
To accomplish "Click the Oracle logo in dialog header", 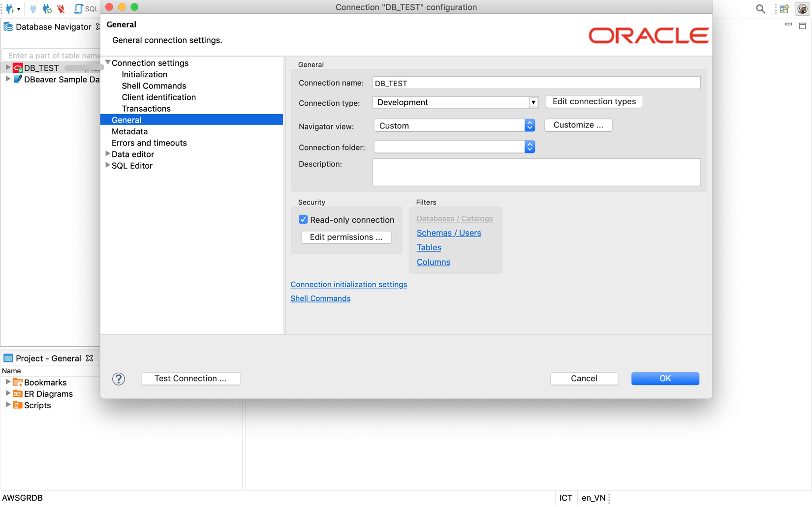I will (x=649, y=35).
